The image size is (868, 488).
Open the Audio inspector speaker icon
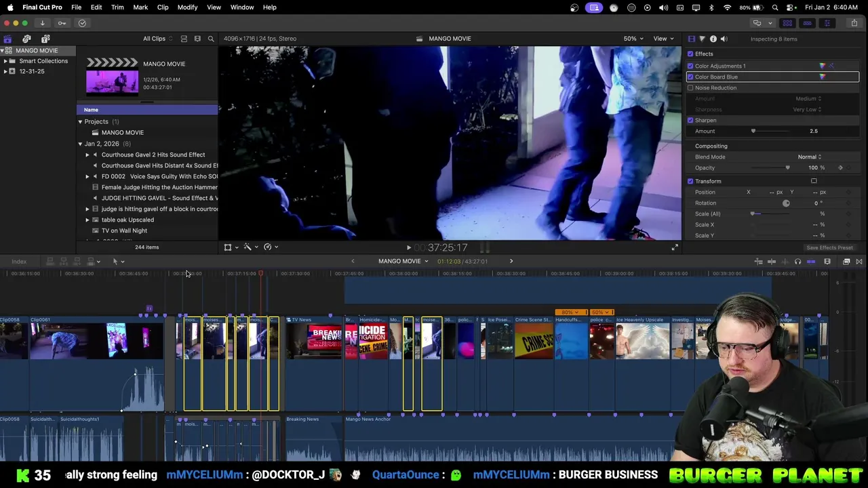724,39
